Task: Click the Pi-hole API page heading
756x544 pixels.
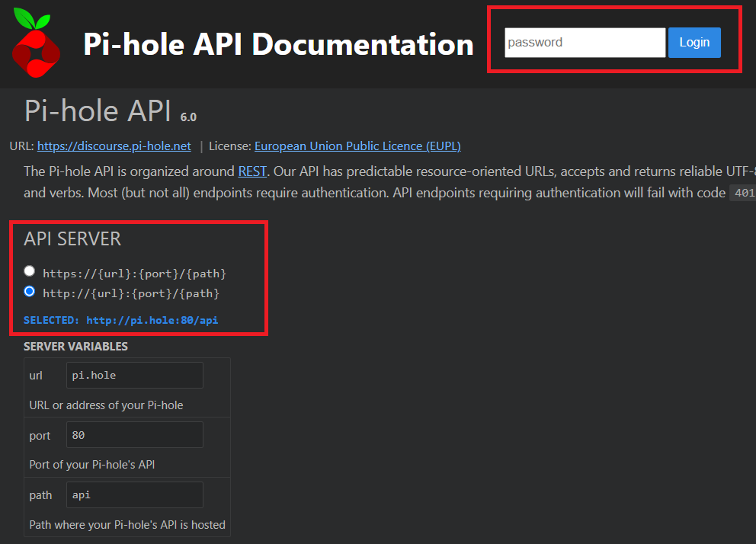Action: [x=98, y=110]
